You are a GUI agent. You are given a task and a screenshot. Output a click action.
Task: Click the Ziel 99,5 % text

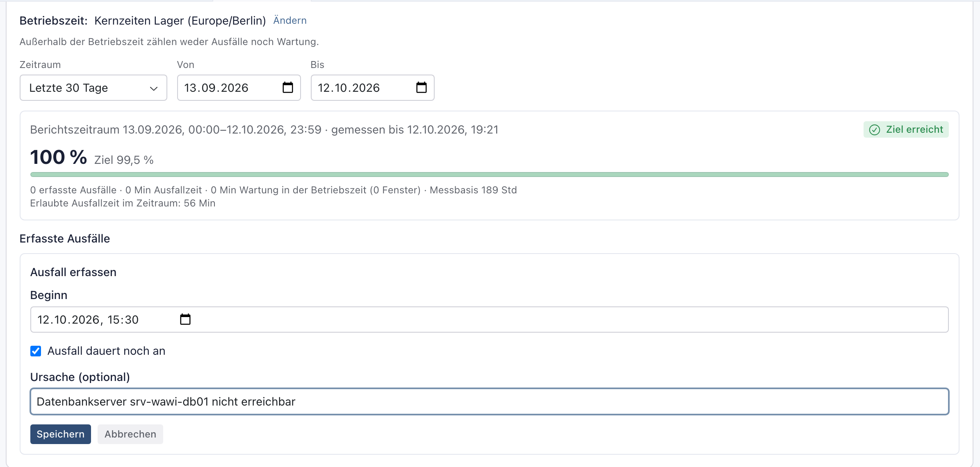[x=124, y=160]
